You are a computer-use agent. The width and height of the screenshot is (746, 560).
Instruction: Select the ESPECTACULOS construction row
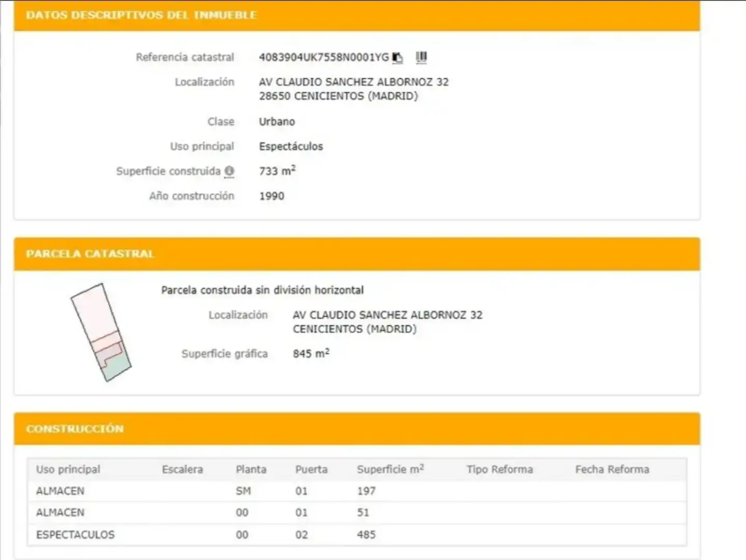(x=357, y=535)
